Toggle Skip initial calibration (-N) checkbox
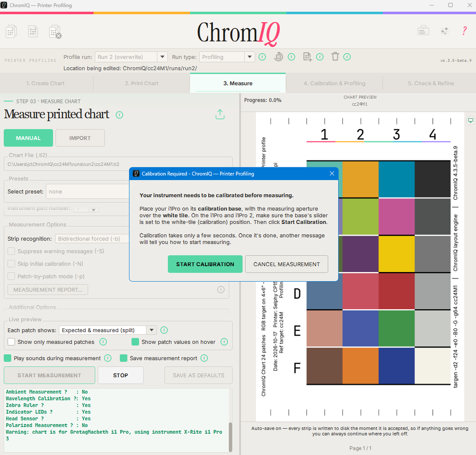 [x=11, y=263]
